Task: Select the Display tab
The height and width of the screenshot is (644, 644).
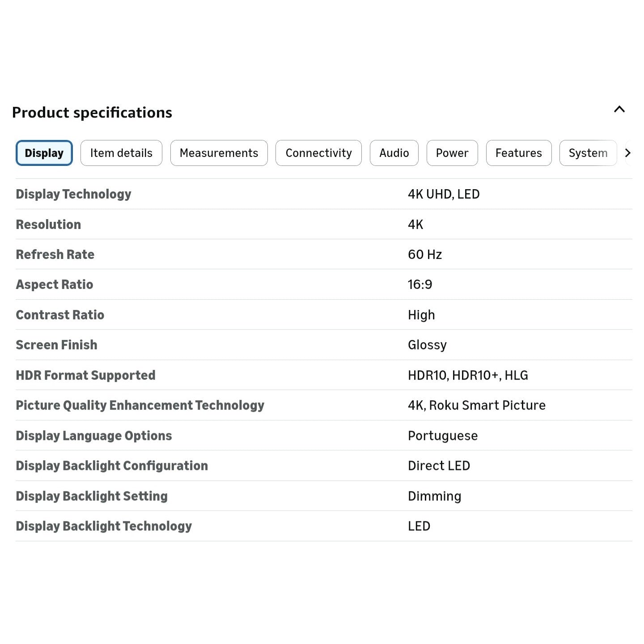Action: (x=44, y=153)
